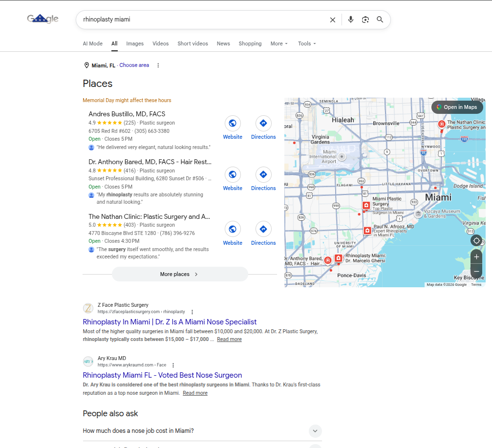Open Website icon for The Nathan Clinic
This screenshot has width=492, height=448.
[x=233, y=229]
